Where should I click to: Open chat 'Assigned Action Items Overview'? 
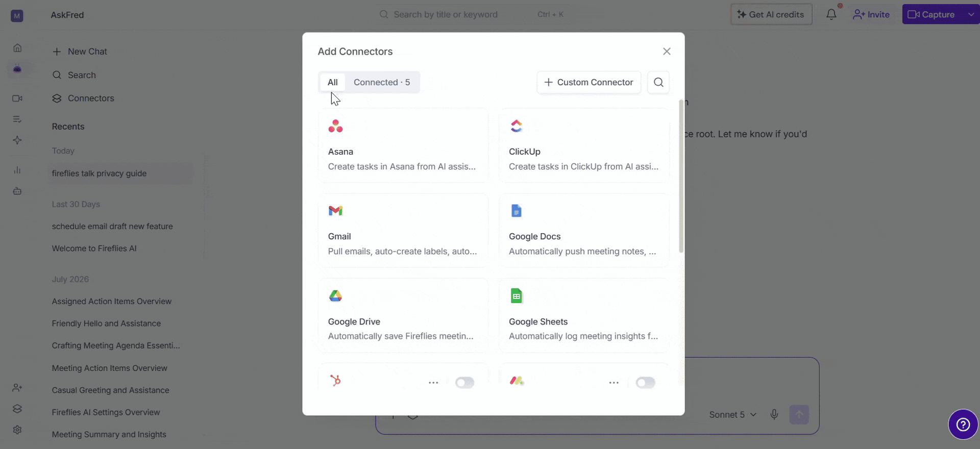[x=112, y=302]
